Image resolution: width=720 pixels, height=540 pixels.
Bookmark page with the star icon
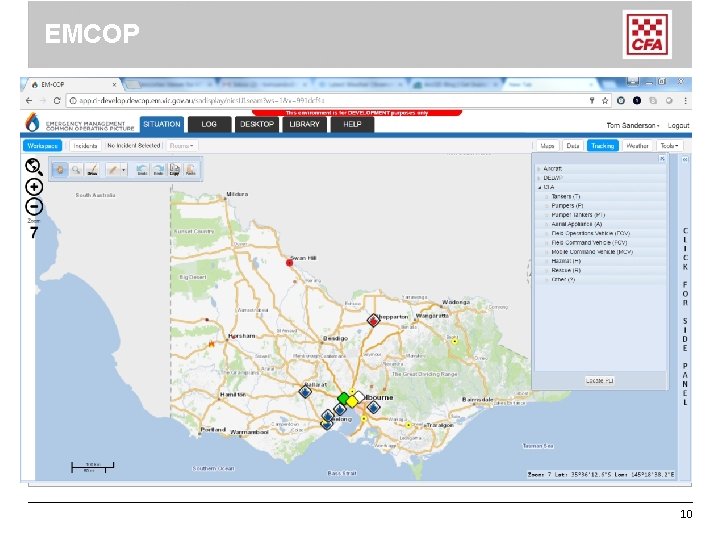click(x=605, y=101)
